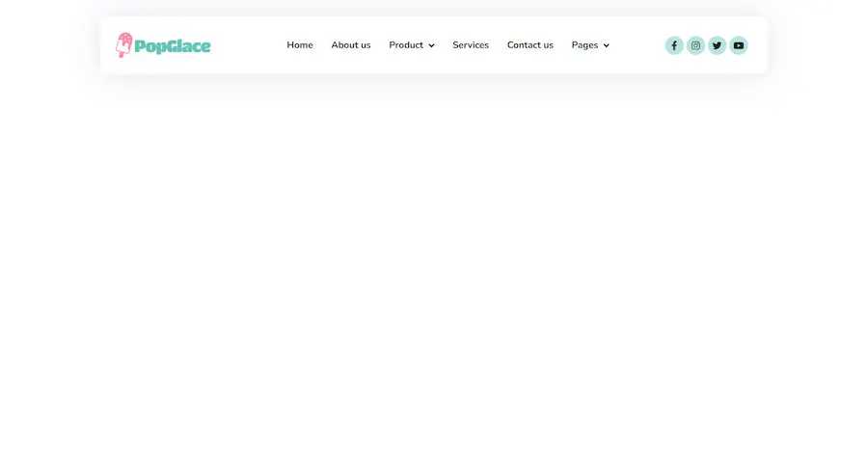The image size is (868, 472).
Task: Open the Instagram social icon
Action: tap(695, 45)
